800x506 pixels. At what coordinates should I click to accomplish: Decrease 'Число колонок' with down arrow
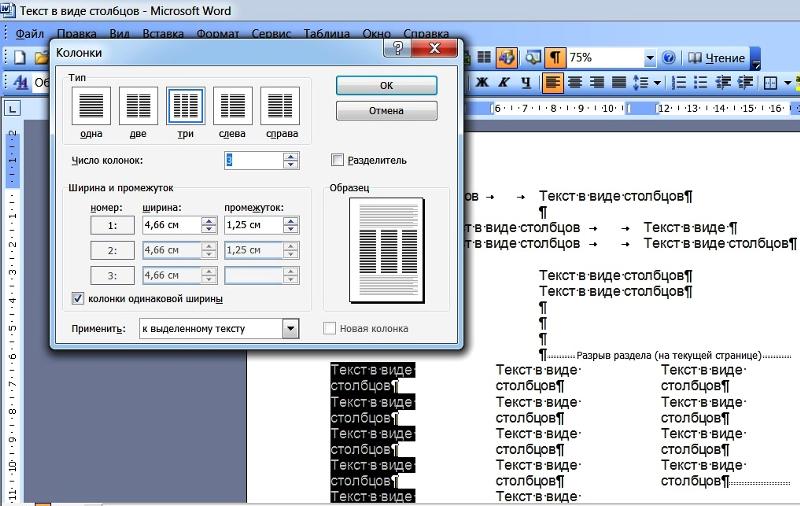(x=291, y=165)
